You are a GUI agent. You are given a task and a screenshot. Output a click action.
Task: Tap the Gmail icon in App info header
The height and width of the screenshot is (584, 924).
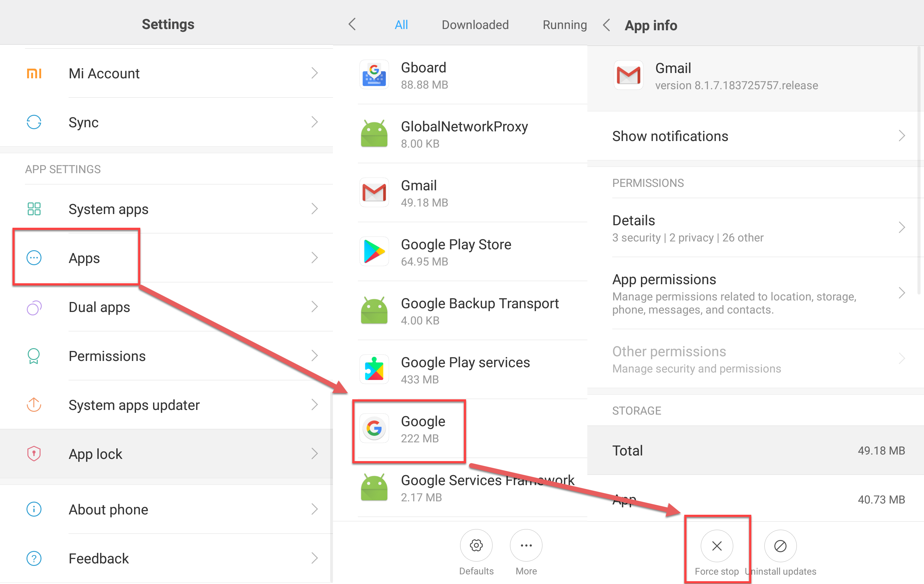[628, 75]
